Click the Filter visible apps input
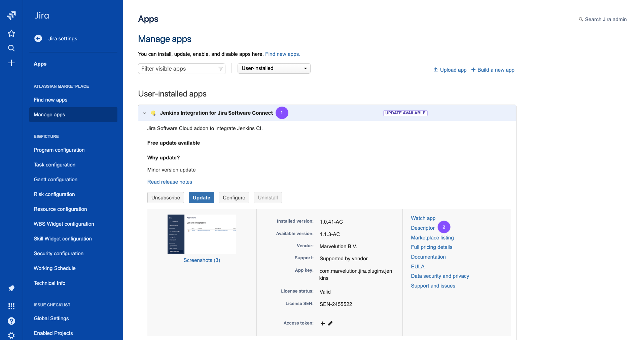Screen dimensions: 644x340 tap(182, 69)
